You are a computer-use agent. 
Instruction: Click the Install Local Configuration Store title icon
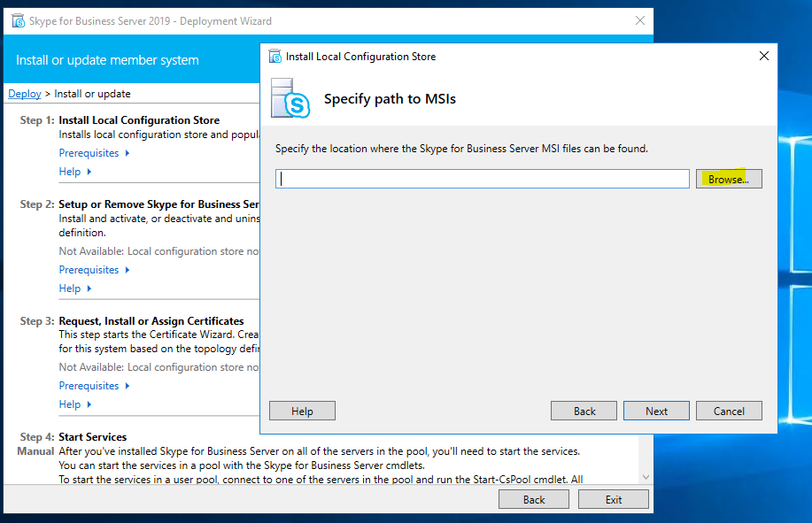(274, 57)
